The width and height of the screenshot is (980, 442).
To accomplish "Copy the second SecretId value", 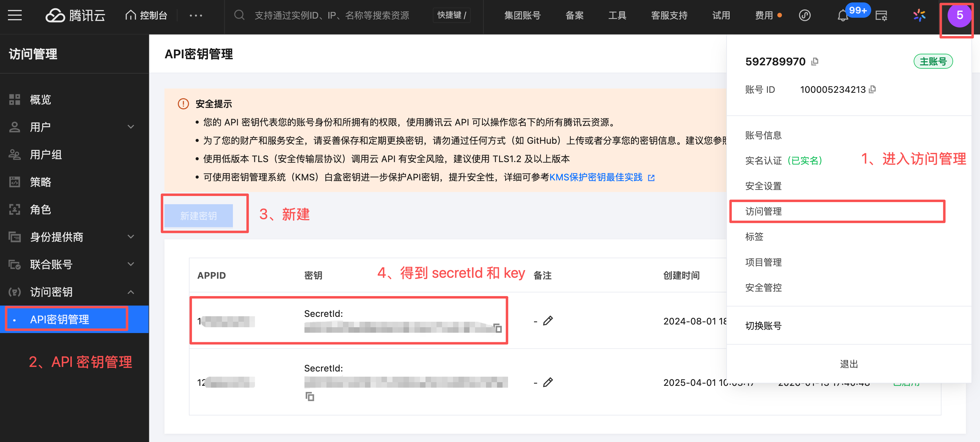I will tap(310, 397).
